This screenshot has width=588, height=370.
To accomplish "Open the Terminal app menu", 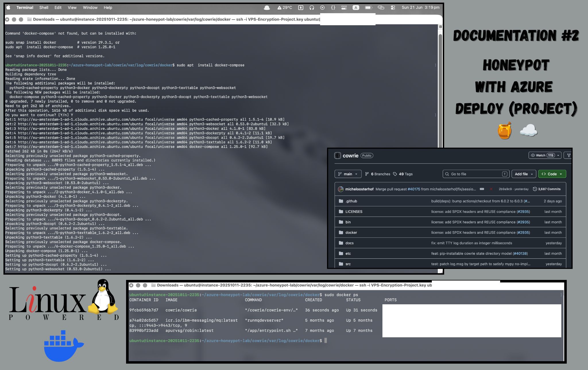I will point(25,7).
